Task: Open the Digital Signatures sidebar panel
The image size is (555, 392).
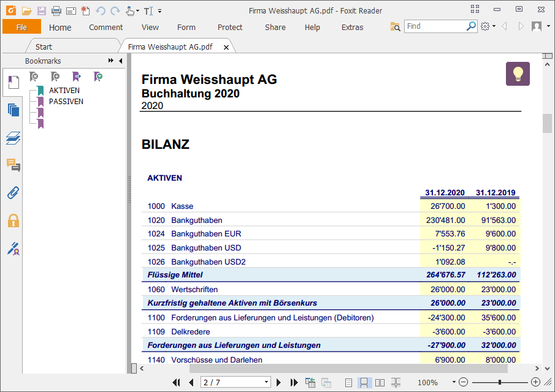Action: tap(13, 249)
